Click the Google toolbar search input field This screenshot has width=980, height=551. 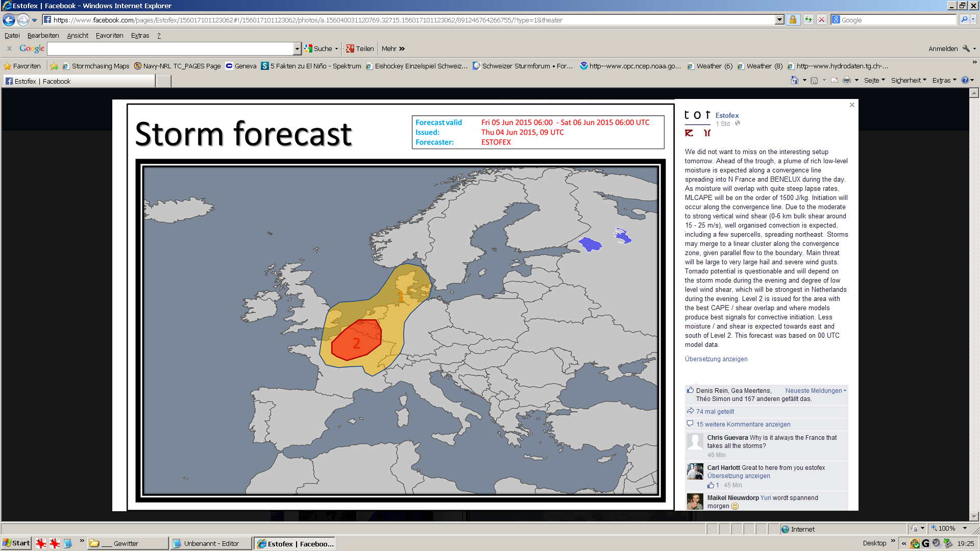click(170, 48)
